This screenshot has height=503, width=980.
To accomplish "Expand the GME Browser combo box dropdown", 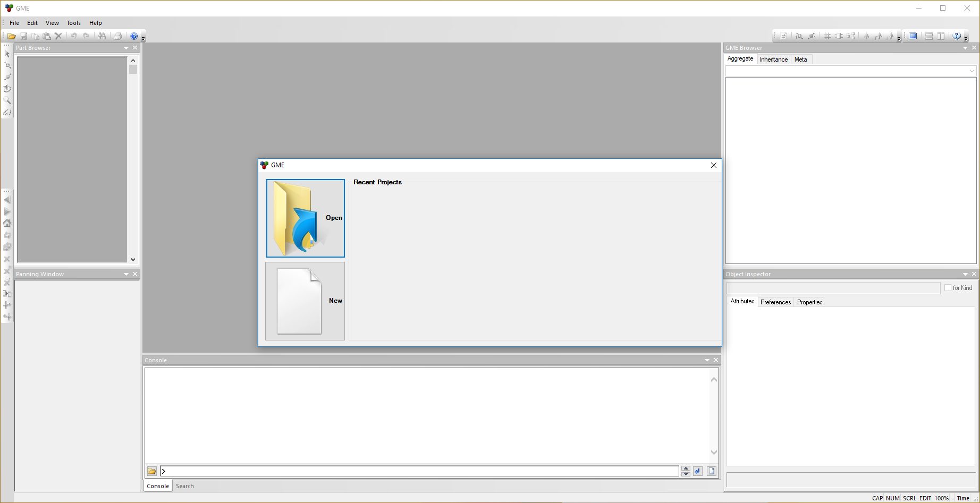I will (972, 71).
